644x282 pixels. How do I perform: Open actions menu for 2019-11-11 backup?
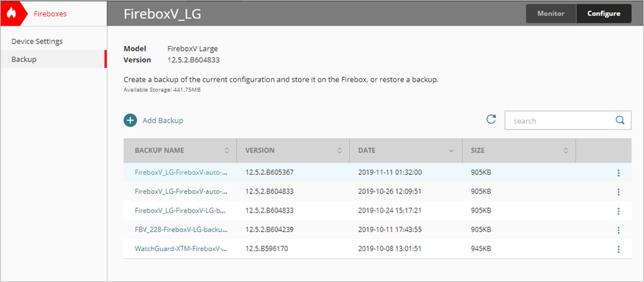(618, 173)
